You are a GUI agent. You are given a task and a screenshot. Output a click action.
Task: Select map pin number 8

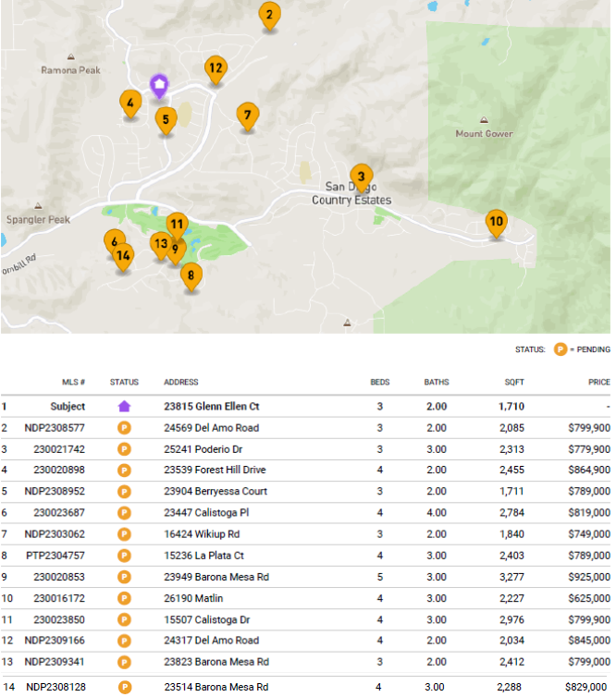pos(191,276)
